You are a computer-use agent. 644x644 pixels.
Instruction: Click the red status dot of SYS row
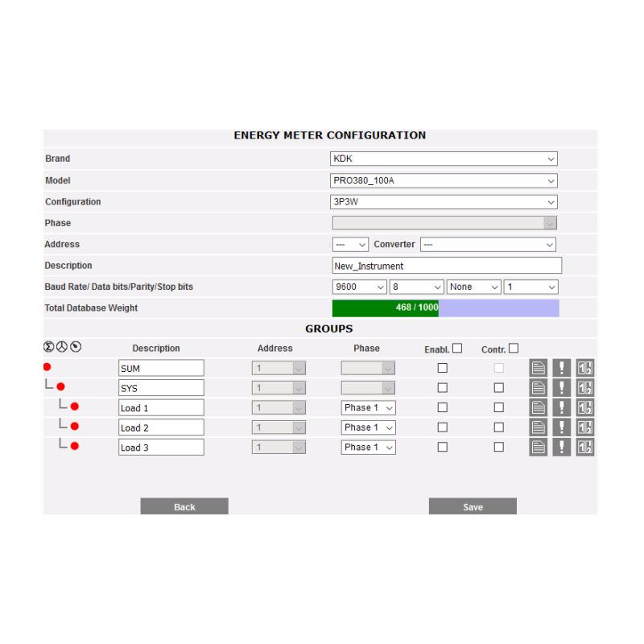click(61, 386)
